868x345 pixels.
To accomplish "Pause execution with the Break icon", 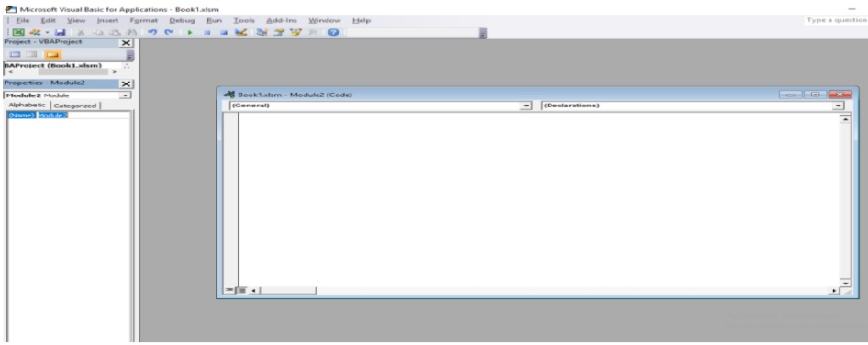I will point(207,32).
